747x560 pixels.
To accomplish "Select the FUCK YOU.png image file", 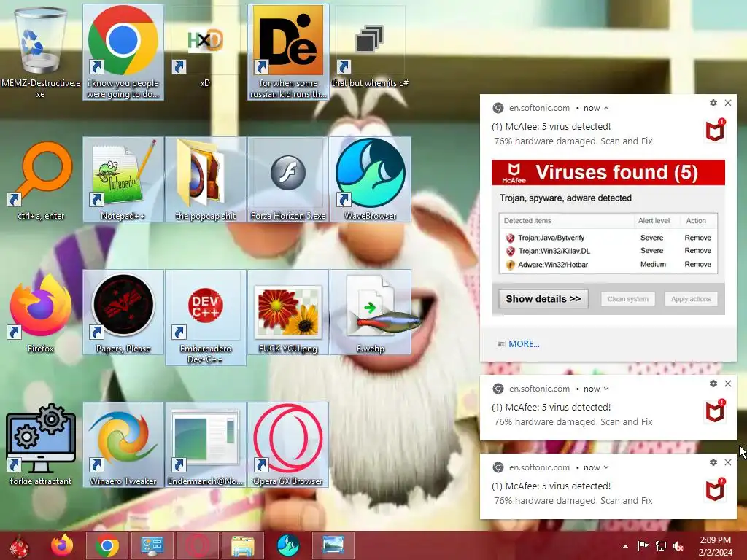I will [x=288, y=312].
